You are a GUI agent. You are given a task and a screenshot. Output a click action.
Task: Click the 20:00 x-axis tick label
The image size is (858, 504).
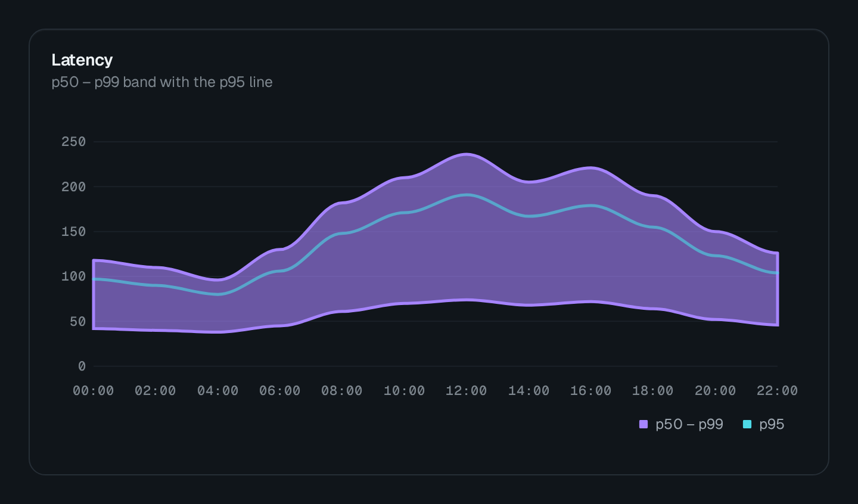tap(716, 391)
